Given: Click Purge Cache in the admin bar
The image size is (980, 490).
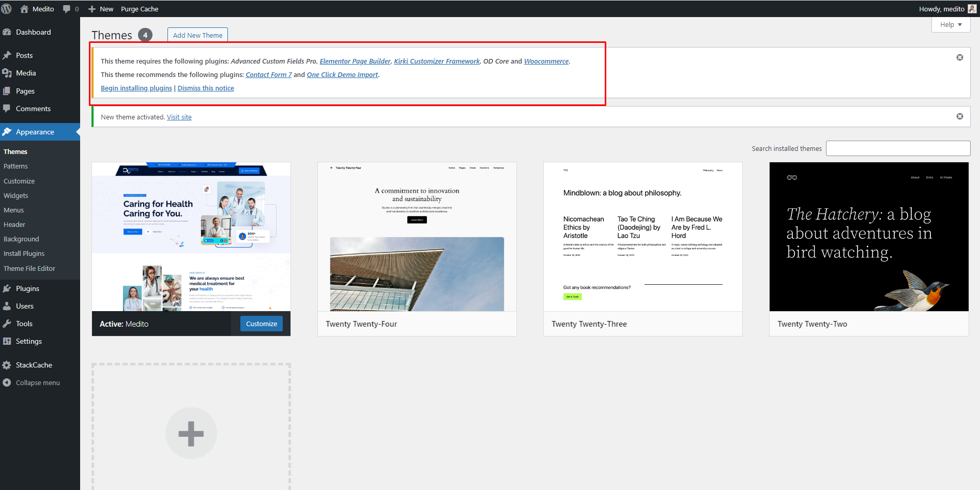Looking at the screenshot, I should click(x=140, y=9).
